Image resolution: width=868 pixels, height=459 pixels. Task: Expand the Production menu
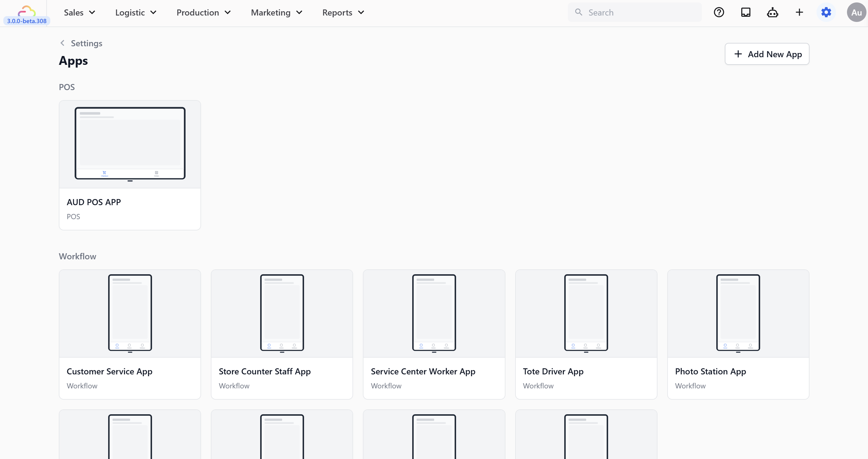click(x=204, y=12)
